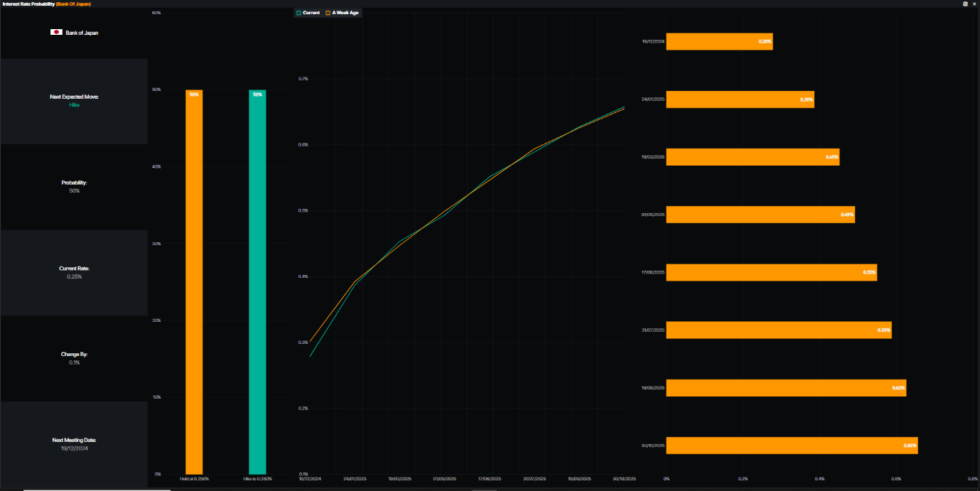Image resolution: width=980 pixels, height=491 pixels.
Task: Select the 01/05/2025 implied rate bar
Action: (760, 215)
